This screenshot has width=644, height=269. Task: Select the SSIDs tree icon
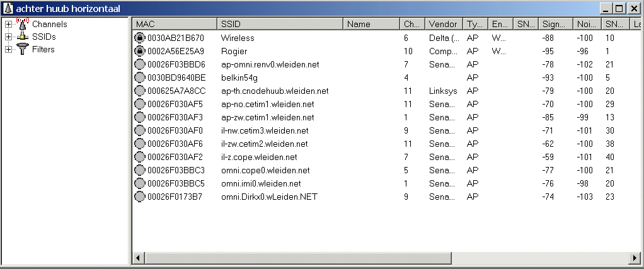click(x=23, y=37)
